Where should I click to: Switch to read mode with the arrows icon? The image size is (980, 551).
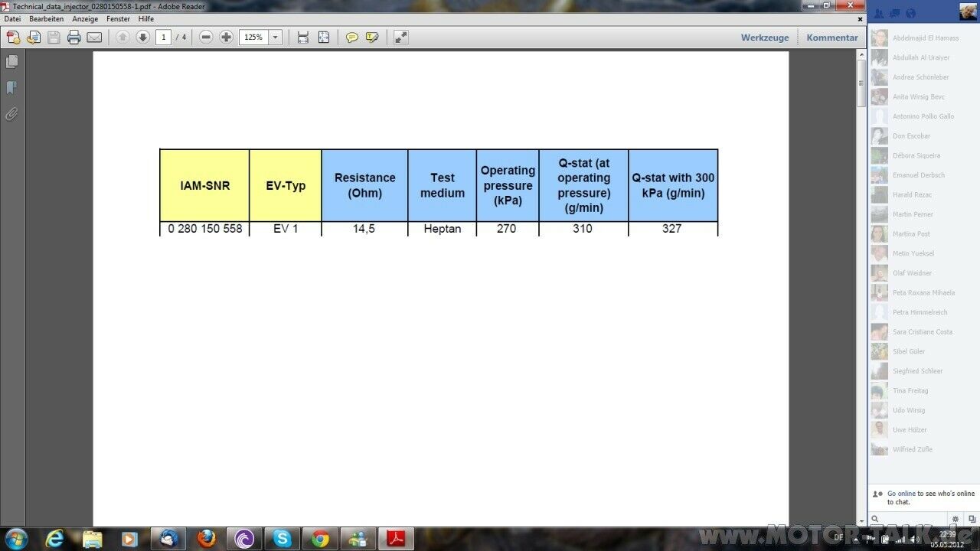pyautogui.click(x=400, y=37)
